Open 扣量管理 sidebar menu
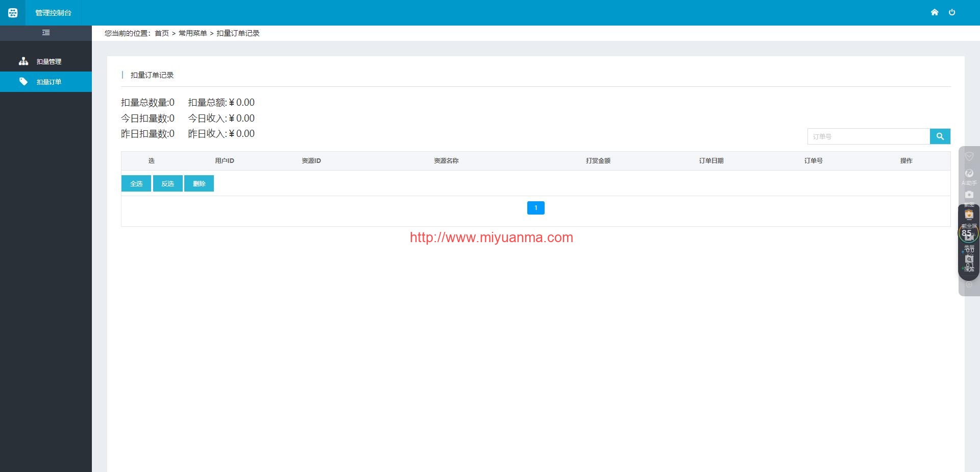This screenshot has width=980, height=472. click(46, 61)
